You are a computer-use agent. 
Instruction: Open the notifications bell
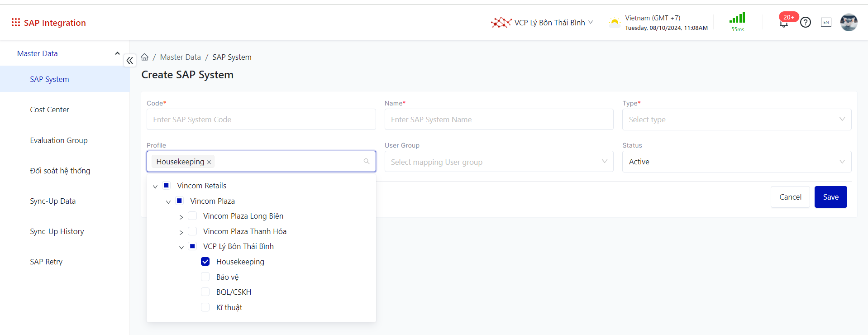click(784, 23)
